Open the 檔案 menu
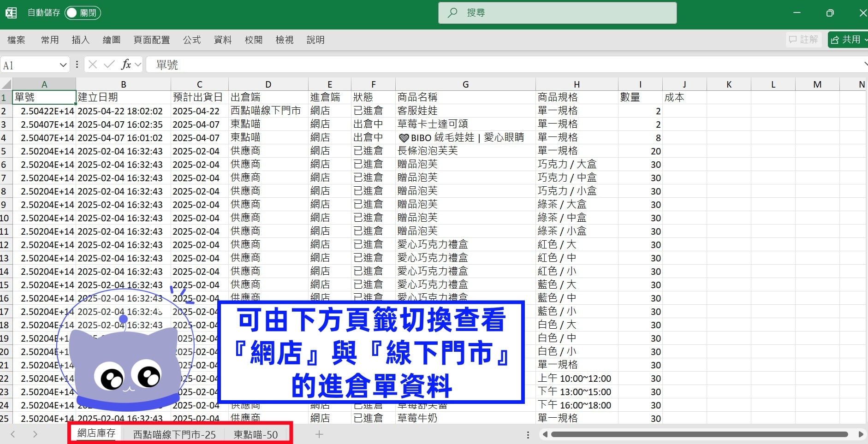 point(16,40)
